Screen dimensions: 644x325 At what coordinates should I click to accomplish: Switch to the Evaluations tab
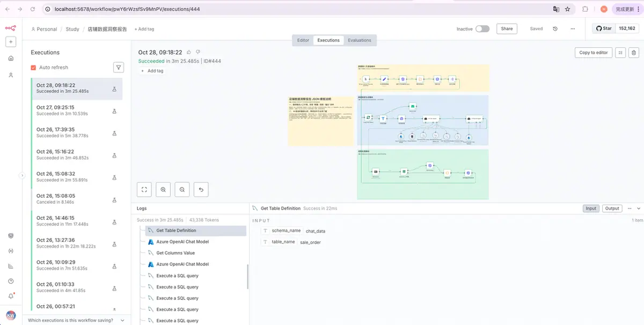tap(360, 40)
